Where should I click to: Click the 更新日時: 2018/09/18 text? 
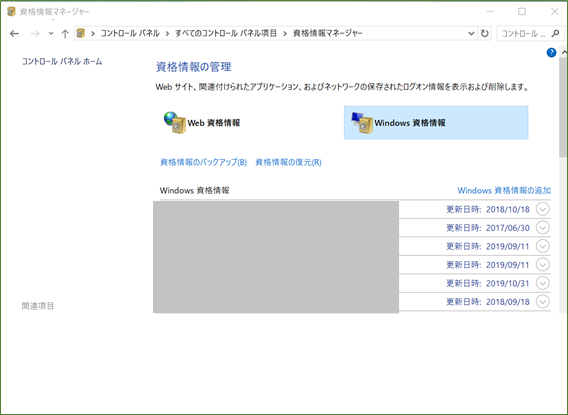coord(488,302)
